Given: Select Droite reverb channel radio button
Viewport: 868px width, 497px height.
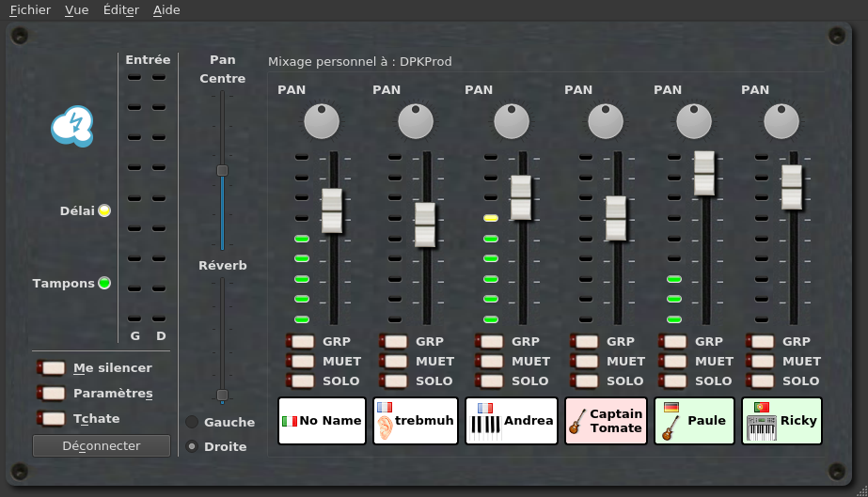Looking at the screenshot, I should pos(192,446).
